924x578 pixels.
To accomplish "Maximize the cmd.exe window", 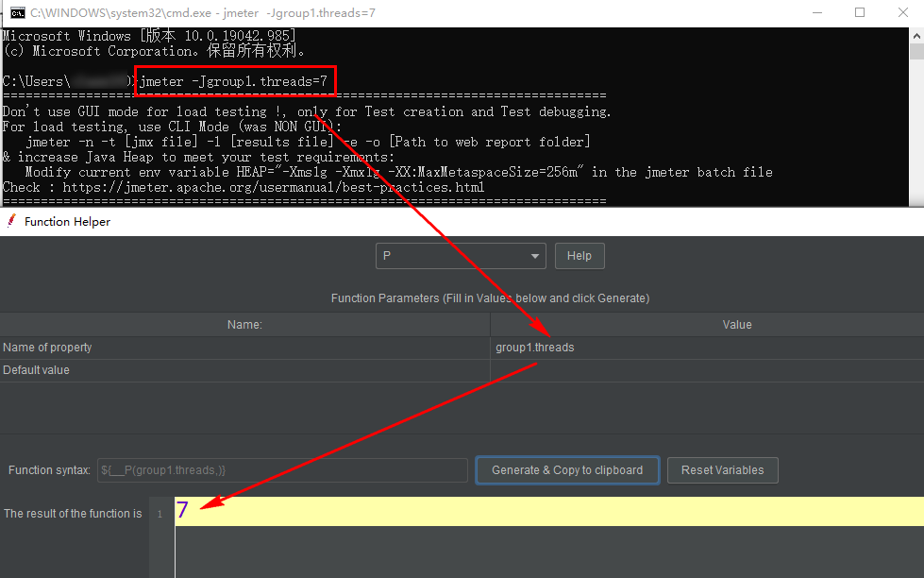I will click(860, 12).
